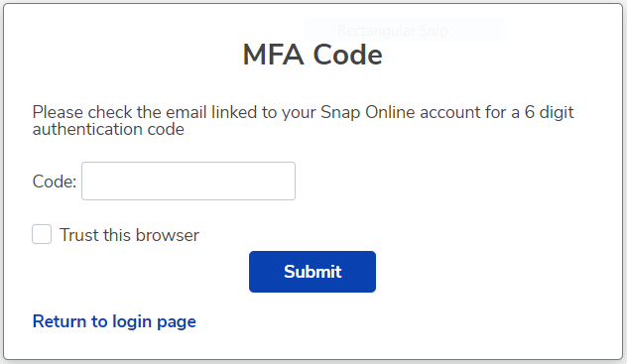Go back via Return to login page
This screenshot has width=627, height=364.
(114, 322)
